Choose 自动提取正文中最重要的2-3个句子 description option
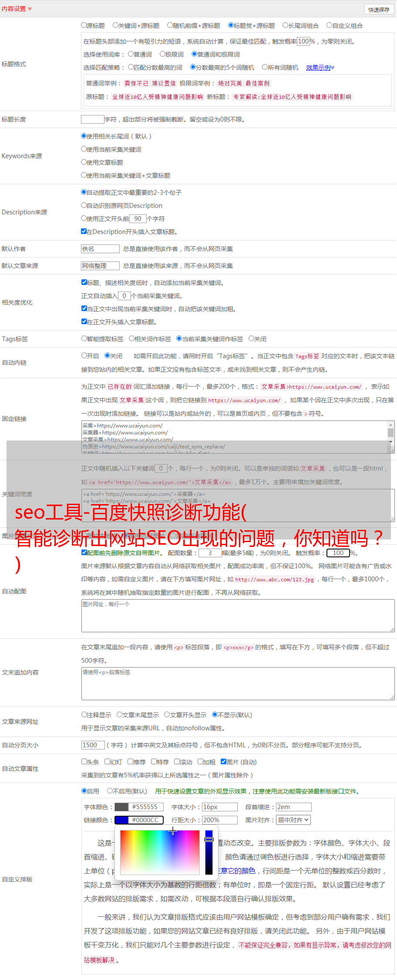Viewport: 397px width, 980px height. point(84,192)
